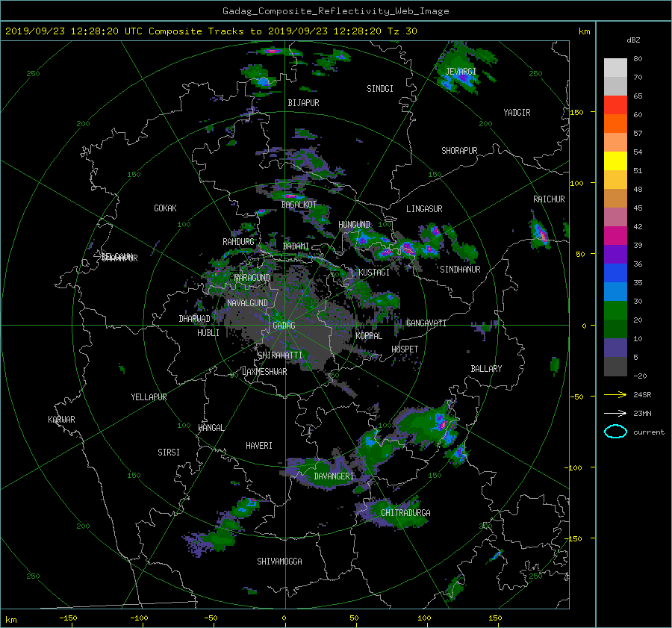This screenshot has width=672, height=628.
Task: Click the UTC composite tracks timestamp header
Action: point(211,31)
